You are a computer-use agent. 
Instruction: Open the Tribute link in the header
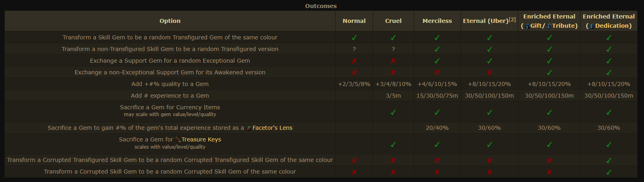[564, 26]
